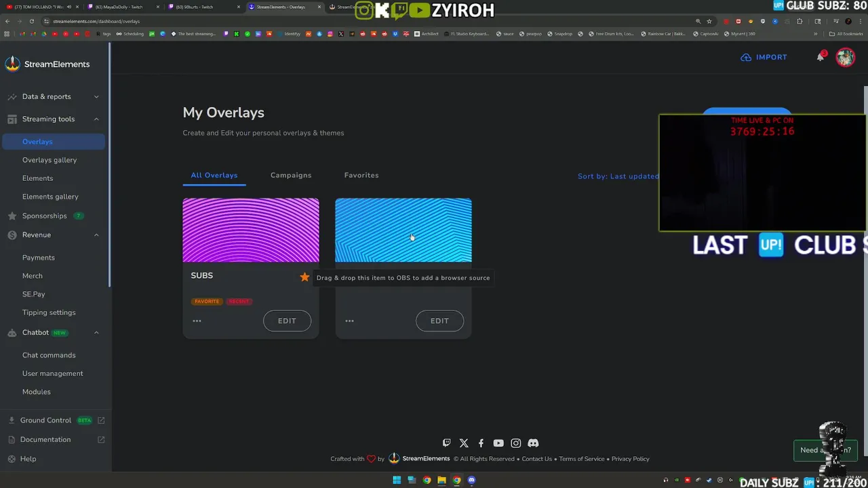
Task: Open the Instagram icon in the footer
Action: (x=516, y=443)
